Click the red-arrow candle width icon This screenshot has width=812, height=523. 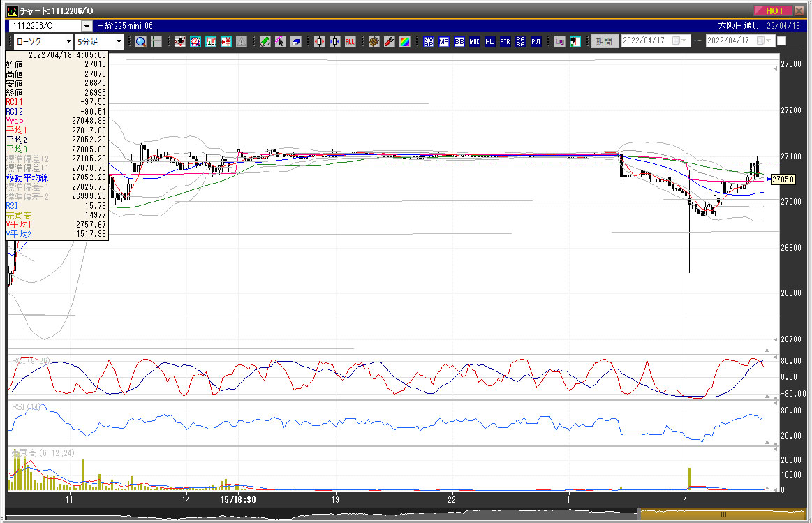coord(320,42)
